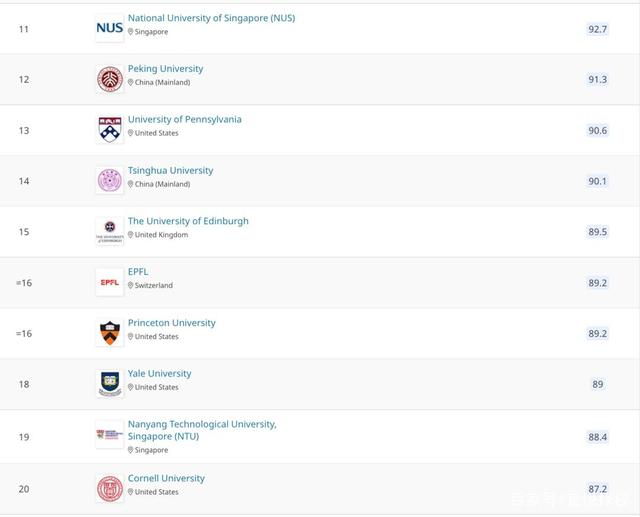Open the Peking University link
Image resolution: width=640 pixels, height=517 pixels.
(x=165, y=69)
